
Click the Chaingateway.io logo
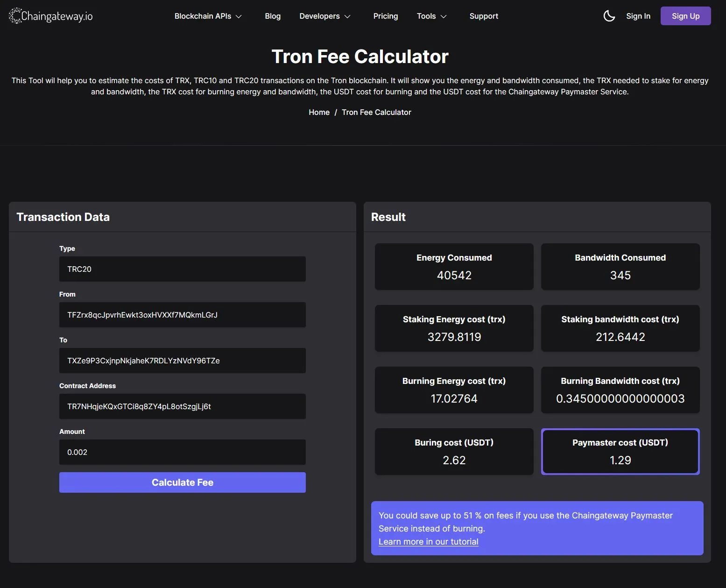pyautogui.click(x=51, y=16)
